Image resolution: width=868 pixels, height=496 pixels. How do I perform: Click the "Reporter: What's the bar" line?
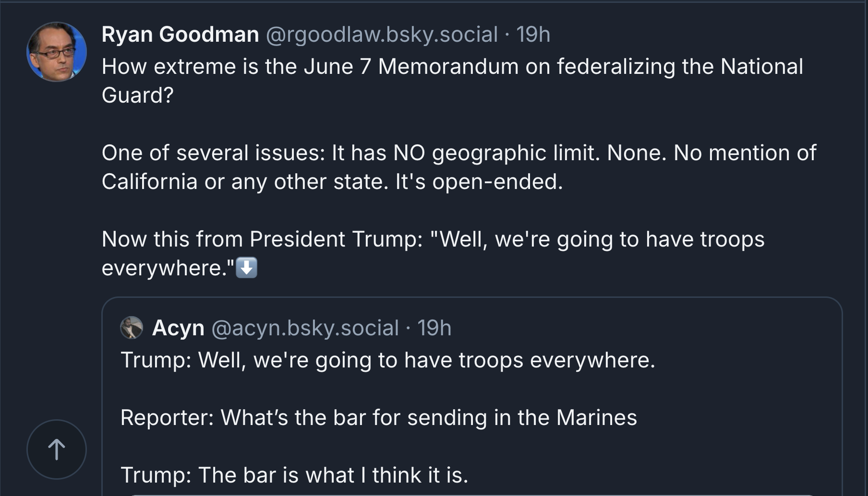coord(378,417)
